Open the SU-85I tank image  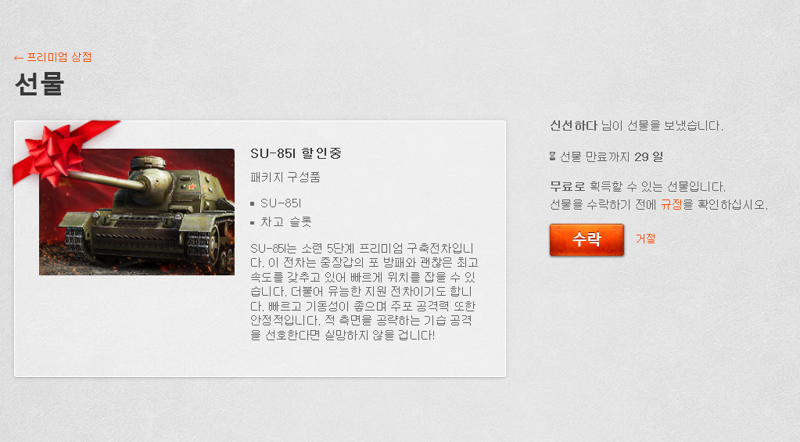click(137, 212)
